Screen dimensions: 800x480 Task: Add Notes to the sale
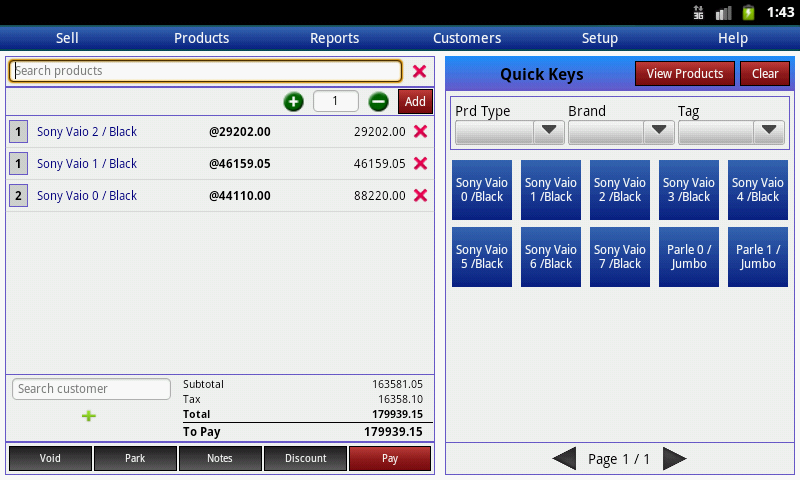click(220, 458)
